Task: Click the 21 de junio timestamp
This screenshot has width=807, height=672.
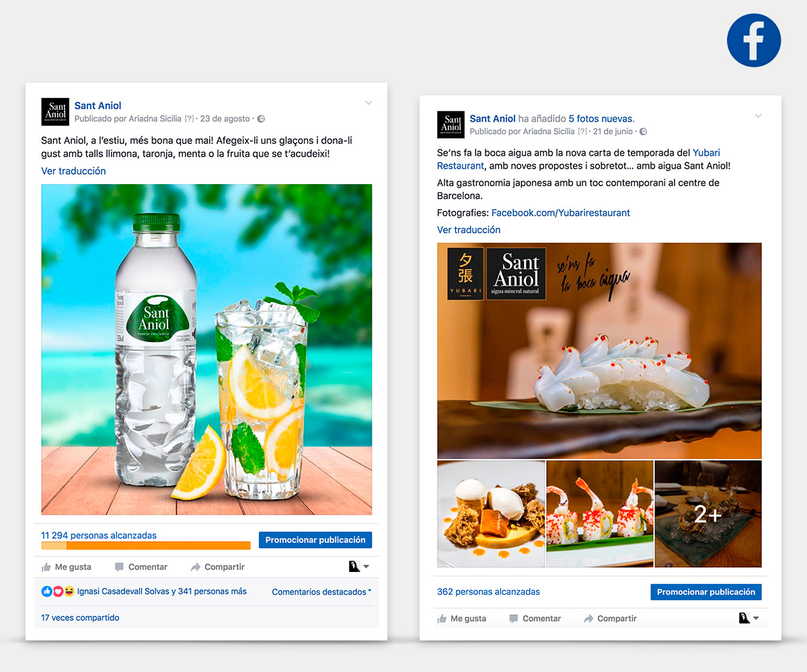Action: pyautogui.click(x=613, y=132)
